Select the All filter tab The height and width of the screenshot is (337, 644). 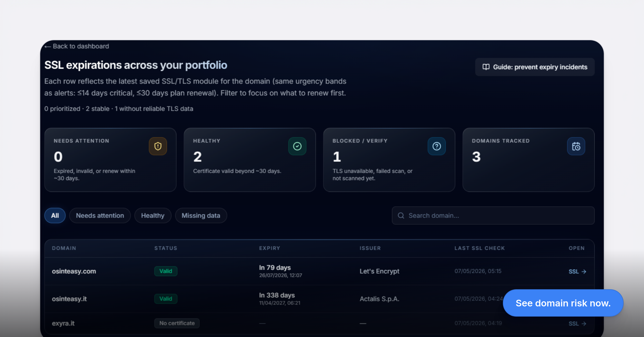[x=55, y=215]
